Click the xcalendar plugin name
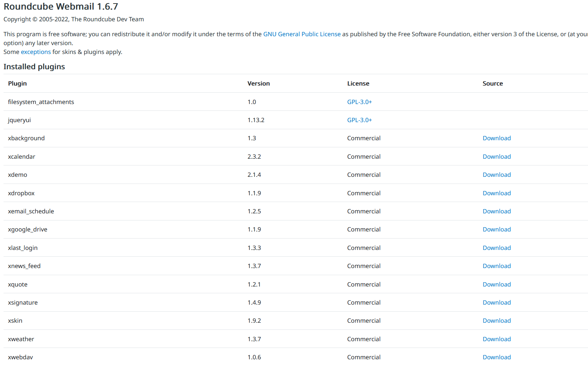This screenshot has width=588, height=371. click(22, 157)
